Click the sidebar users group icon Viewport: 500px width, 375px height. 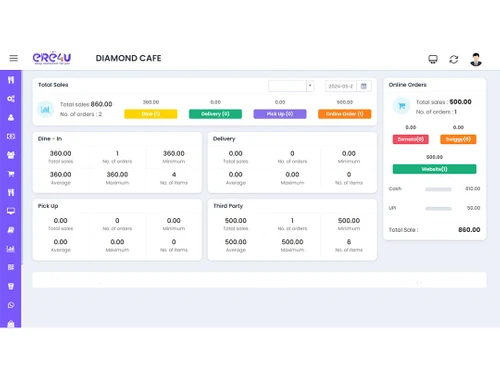click(x=11, y=155)
